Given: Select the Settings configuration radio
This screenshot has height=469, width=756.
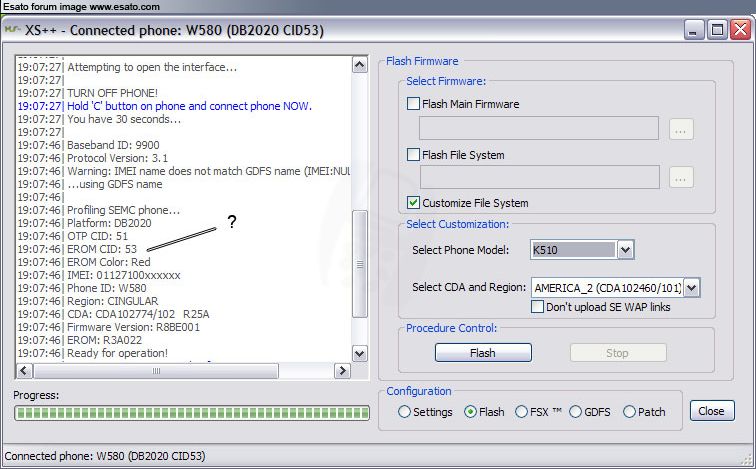Looking at the screenshot, I should (x=404, y=412).
